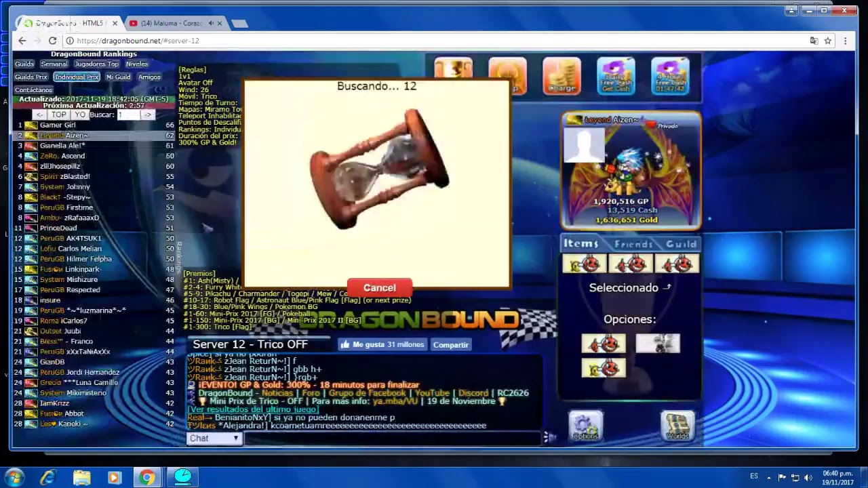868x488 pixels.
Task: Select IamKrizz ranking row
Action: tap(95, 403)
